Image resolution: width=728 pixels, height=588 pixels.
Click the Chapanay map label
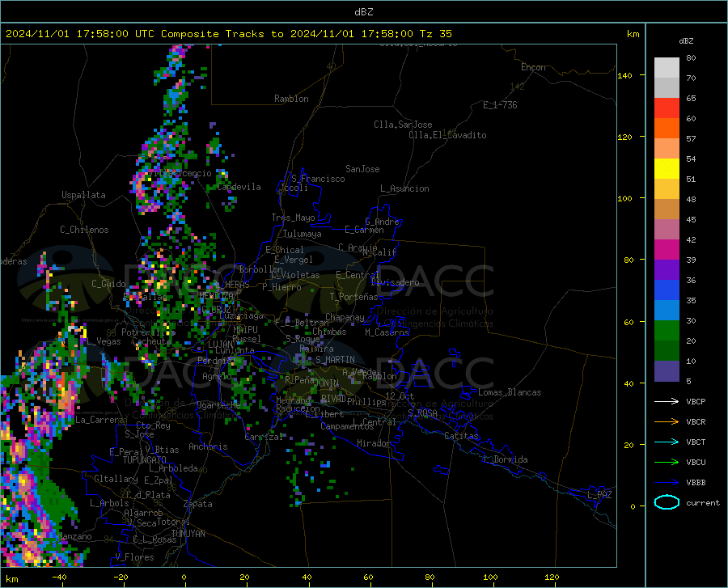[x=345, y=317]
